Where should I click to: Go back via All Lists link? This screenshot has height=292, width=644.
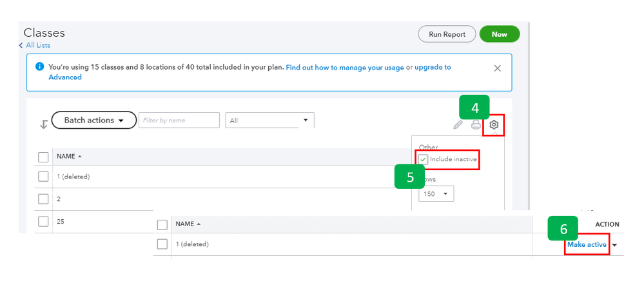point(34,45)
